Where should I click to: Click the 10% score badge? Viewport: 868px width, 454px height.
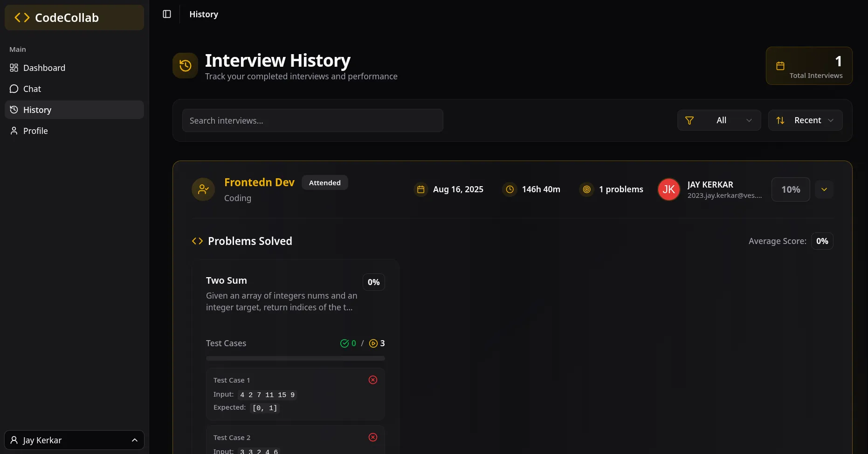tap(790, 189)
